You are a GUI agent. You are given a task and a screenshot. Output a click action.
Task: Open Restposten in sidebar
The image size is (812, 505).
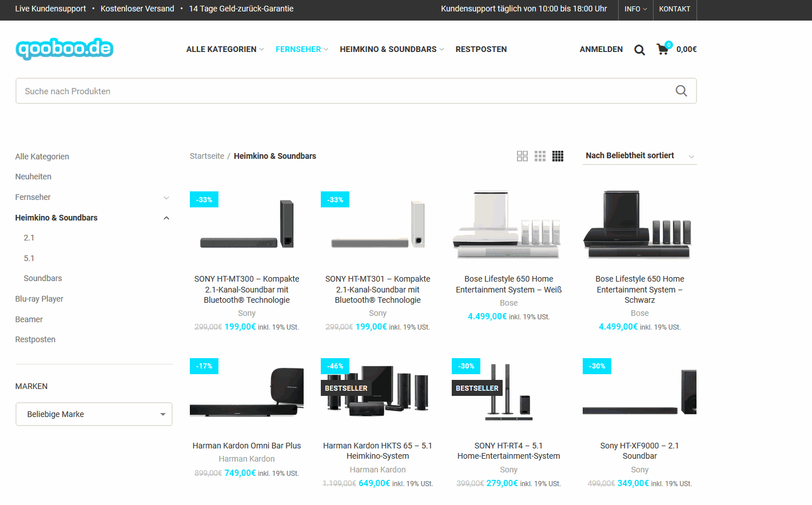(35, 339)
